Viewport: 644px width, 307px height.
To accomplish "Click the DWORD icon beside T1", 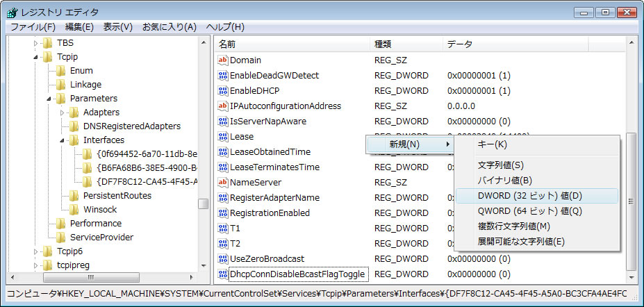I will tap(222, 229).
